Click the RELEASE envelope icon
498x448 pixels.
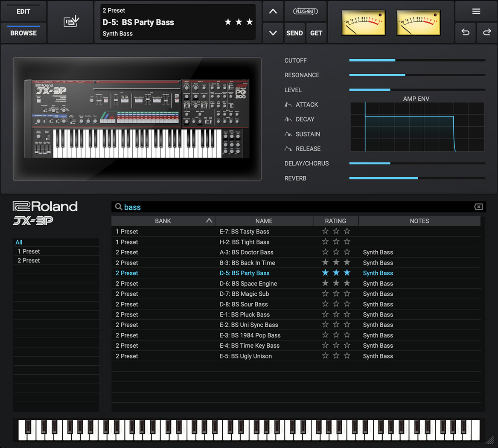click(x=288, y=148)
